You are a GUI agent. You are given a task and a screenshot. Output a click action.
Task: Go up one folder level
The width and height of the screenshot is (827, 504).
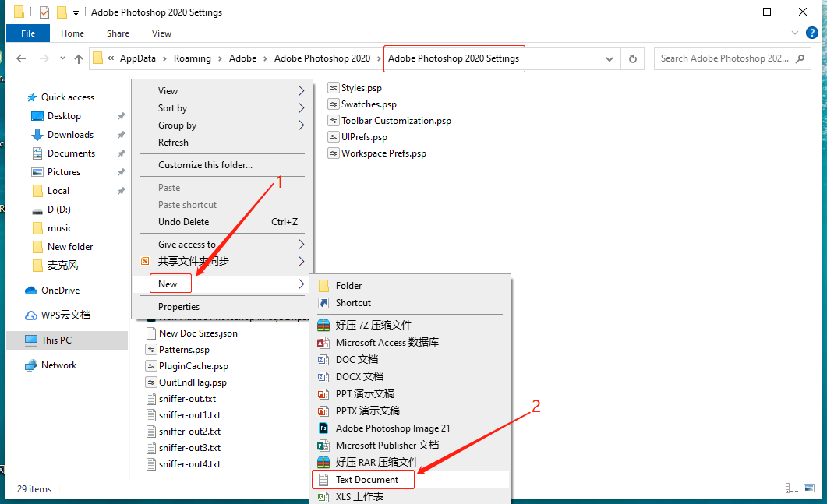pyautogui.click(x=79, y=58)
